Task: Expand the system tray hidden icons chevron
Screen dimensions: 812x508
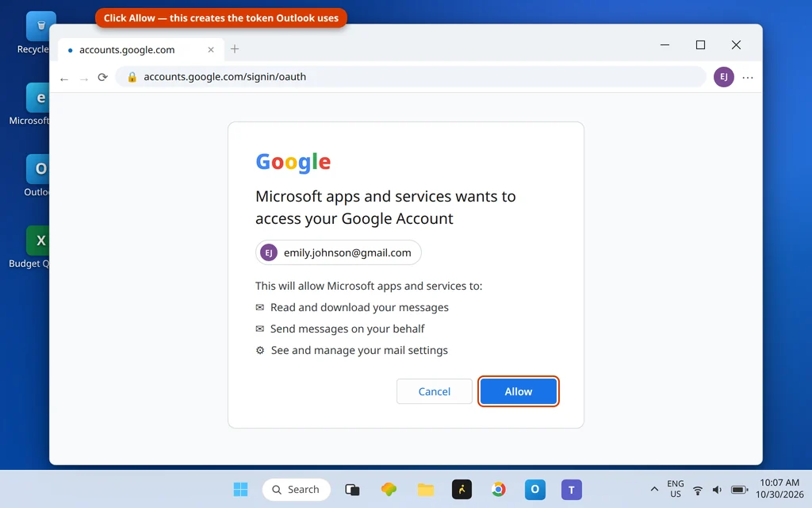Action: [654, 489]
